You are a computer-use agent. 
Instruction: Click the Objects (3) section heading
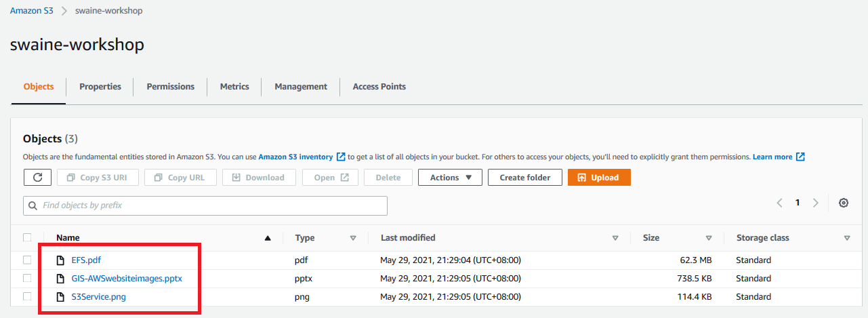[x=50, y=138]
